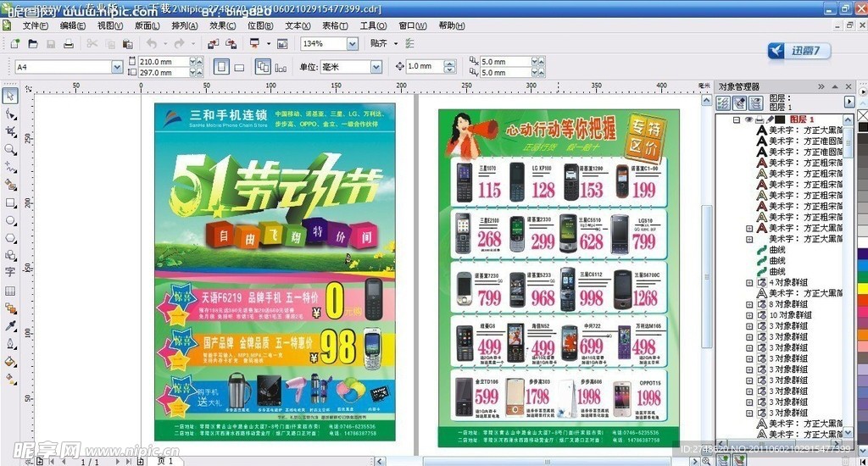Click the page width 210.0 mm field

164,62
